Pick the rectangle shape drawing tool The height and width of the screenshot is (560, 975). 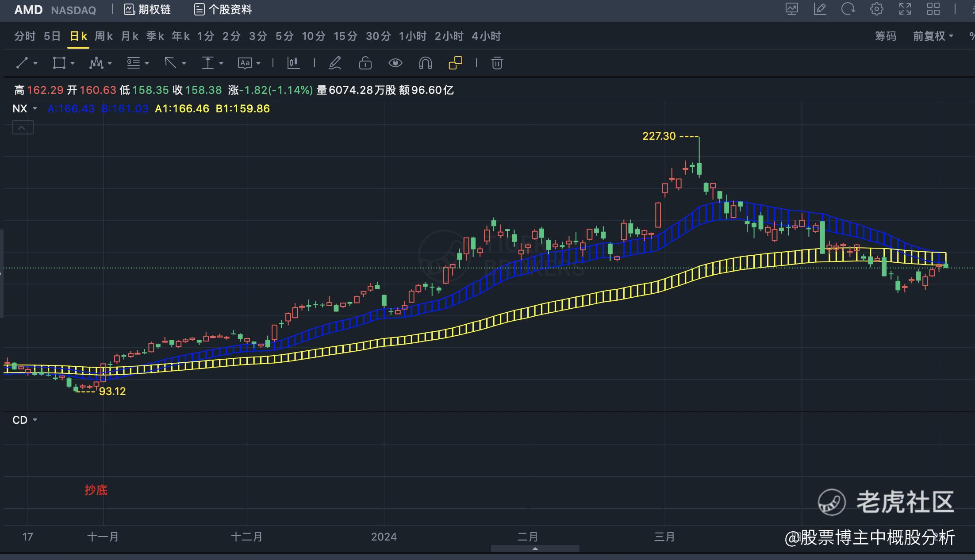(x=59, y=63)
